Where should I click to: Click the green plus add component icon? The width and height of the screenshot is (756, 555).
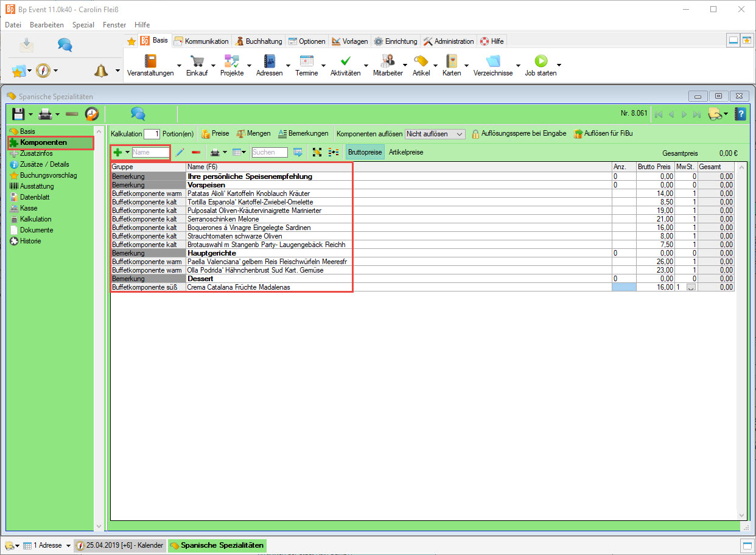pos(118,152)
